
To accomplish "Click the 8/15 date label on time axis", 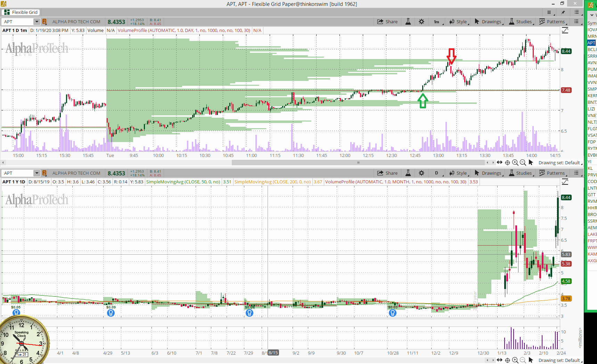I will 273,353.
